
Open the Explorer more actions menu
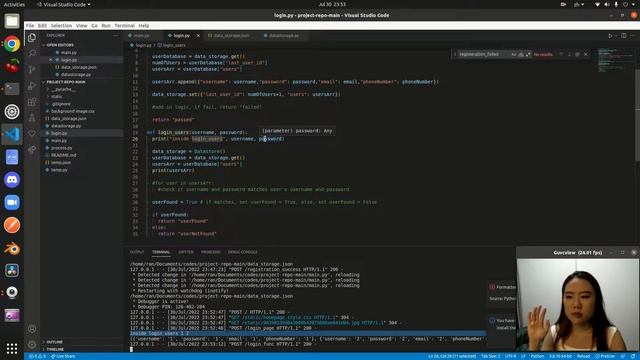[116, 36]
